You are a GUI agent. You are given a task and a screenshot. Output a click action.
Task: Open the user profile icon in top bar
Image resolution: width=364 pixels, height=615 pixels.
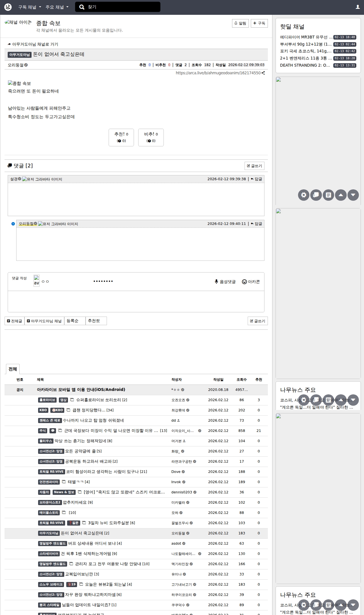click(358, 7)
